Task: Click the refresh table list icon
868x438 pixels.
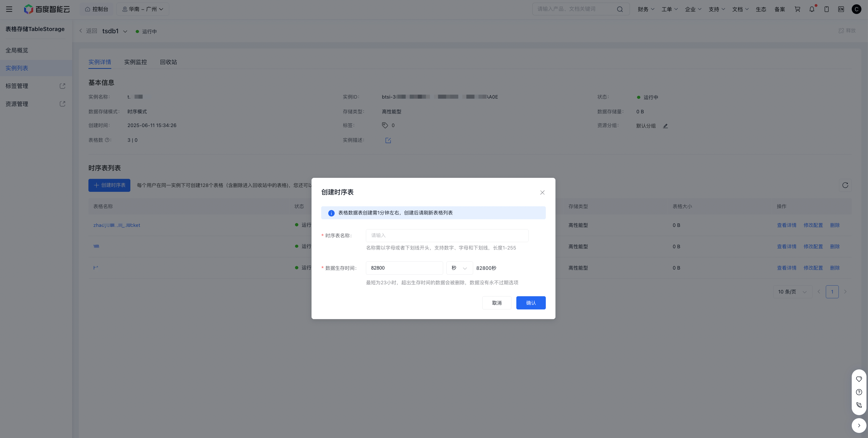Action: [845, 185]
